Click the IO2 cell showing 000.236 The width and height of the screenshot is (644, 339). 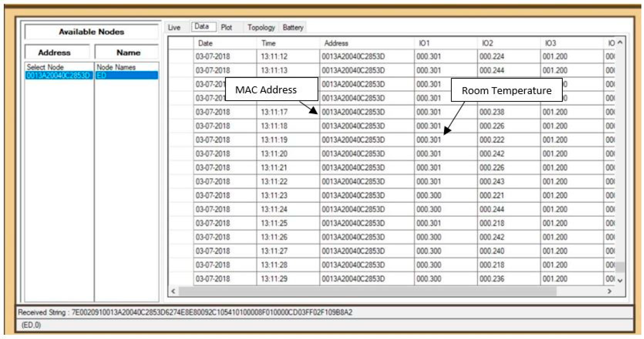pyautogui.click(x=492, y=279)
